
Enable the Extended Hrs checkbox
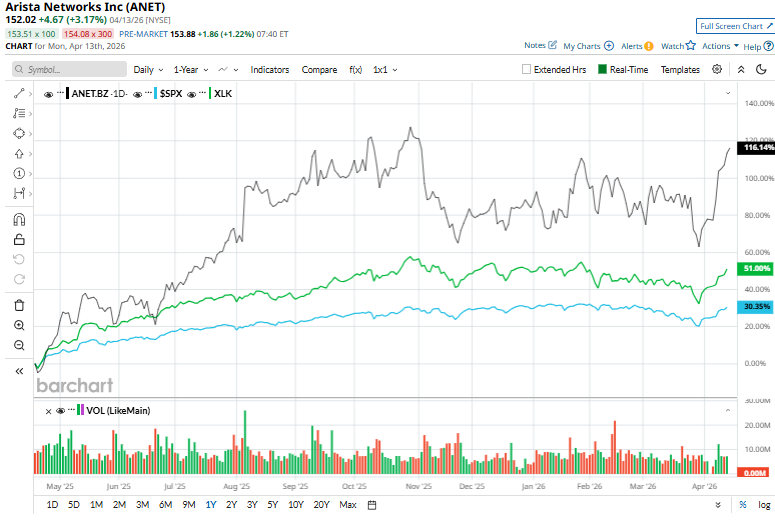click(527, 70)
